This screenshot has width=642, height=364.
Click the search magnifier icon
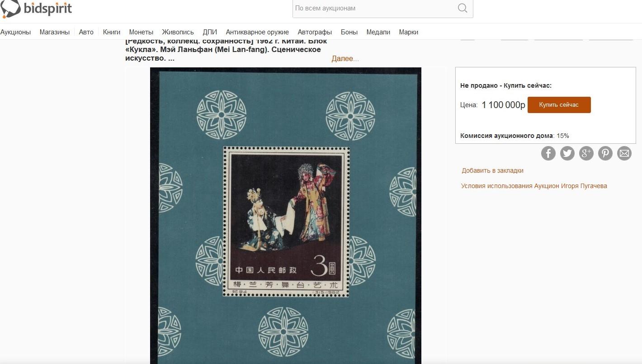[463, 8]
